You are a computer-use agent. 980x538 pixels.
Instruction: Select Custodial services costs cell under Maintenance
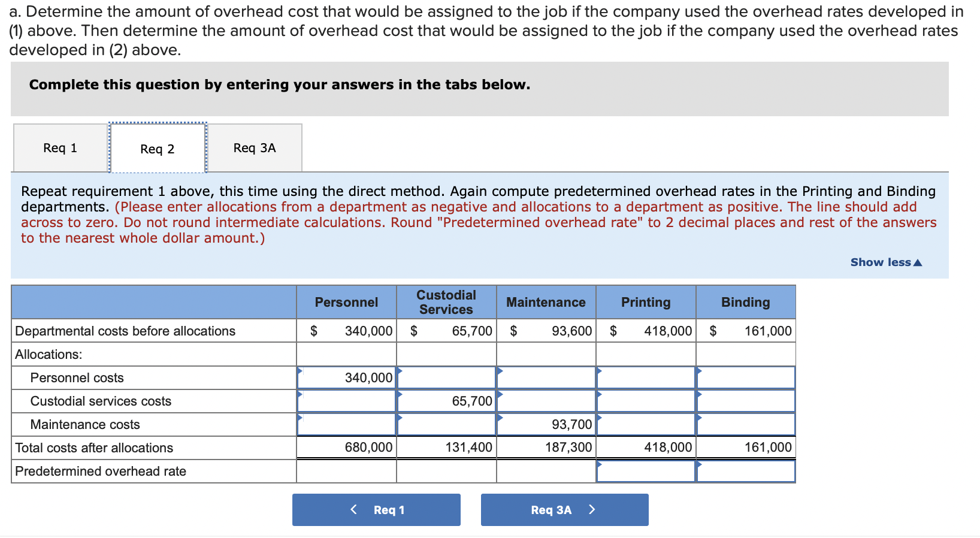tap(546, 401)
